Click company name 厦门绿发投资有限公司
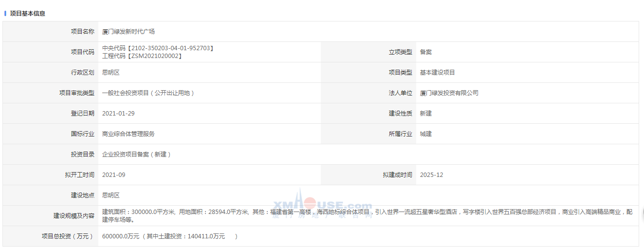 click(x=449, y=93)
